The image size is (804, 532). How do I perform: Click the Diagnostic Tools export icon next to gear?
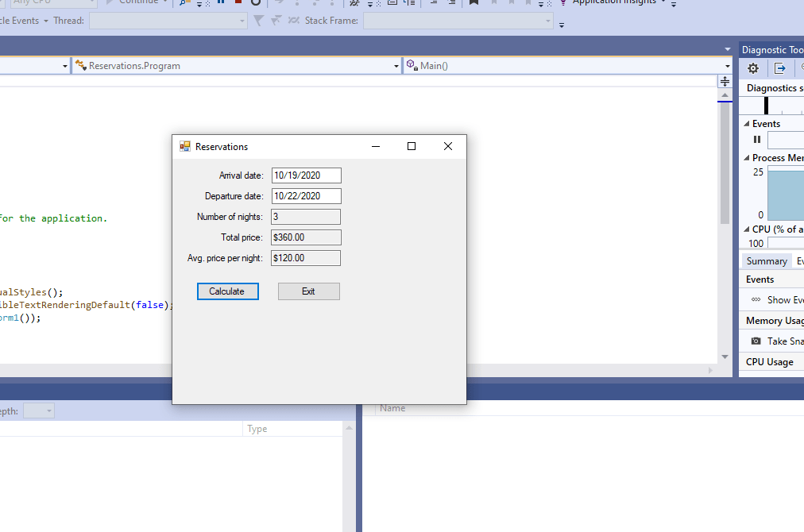(x=780, y=68)
